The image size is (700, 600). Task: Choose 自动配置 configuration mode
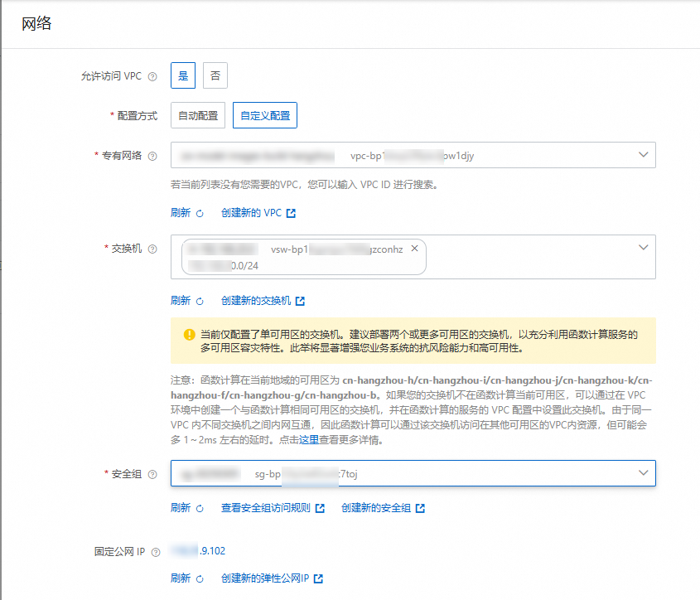coord(198,115)
